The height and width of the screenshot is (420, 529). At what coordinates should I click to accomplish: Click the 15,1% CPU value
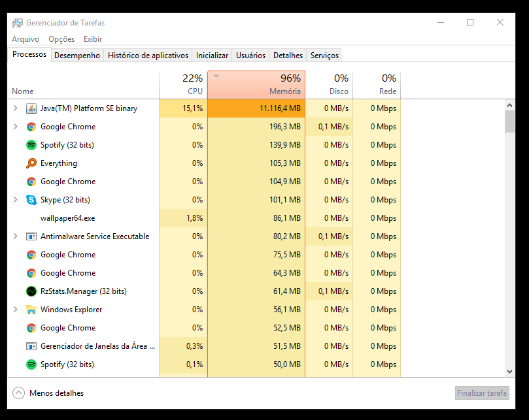click(193, 108)
